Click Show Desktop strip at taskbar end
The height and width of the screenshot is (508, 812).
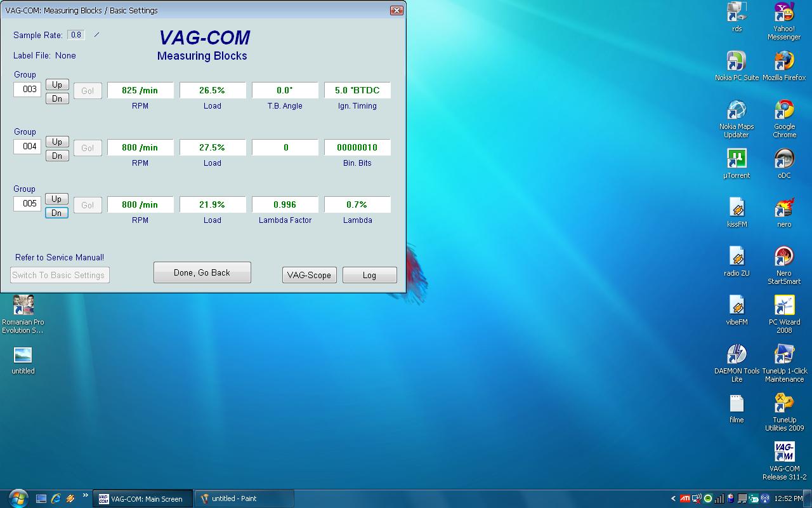tap(808, 498)
